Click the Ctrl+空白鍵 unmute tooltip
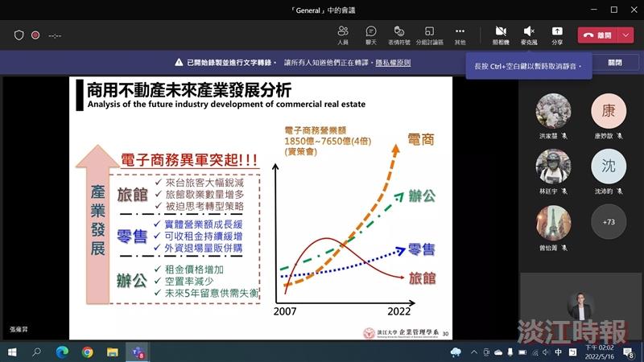Image resolution: width=644 pixels, height=362 pixels. [x=529, y=66]
